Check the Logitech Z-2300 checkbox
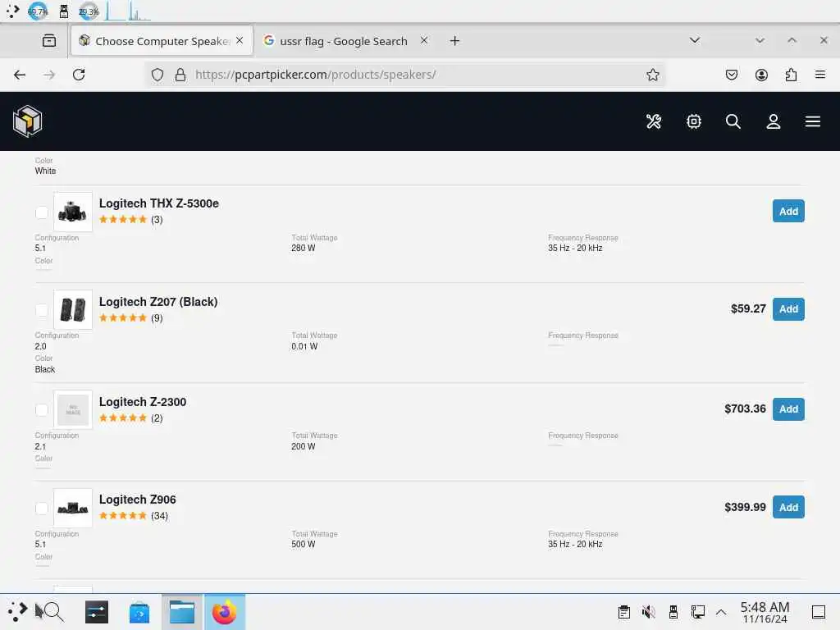 pos(42,410)
